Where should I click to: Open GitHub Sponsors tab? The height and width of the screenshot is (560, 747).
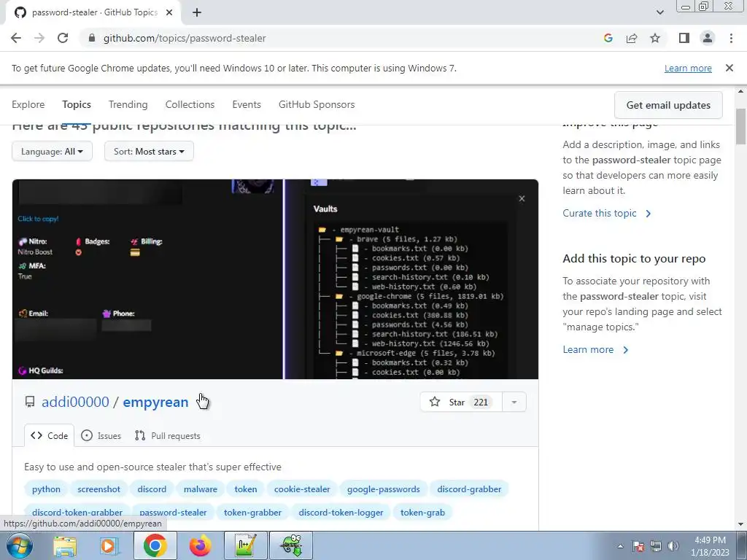317,104
